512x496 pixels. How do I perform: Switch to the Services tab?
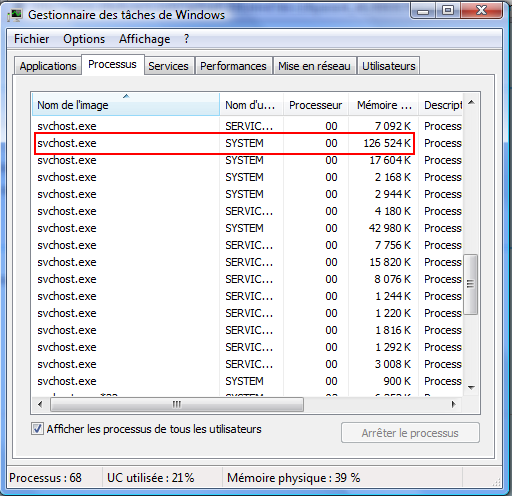click(168, 66)
